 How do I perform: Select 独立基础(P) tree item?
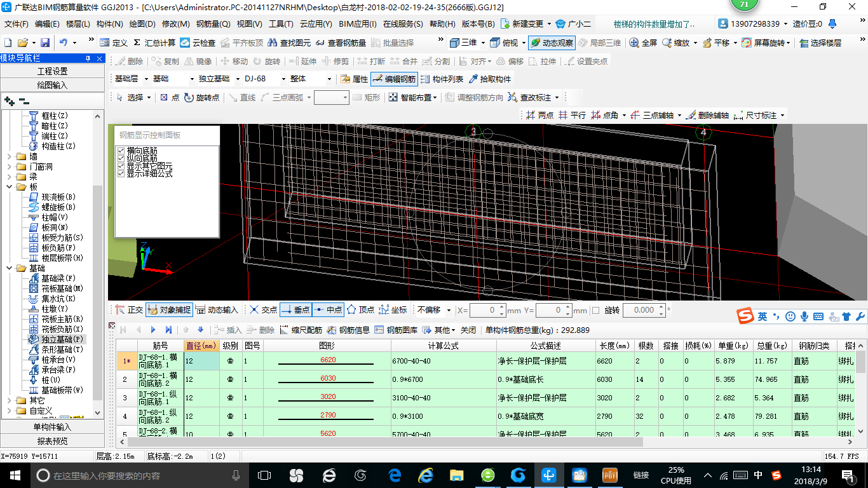[56, 339]
